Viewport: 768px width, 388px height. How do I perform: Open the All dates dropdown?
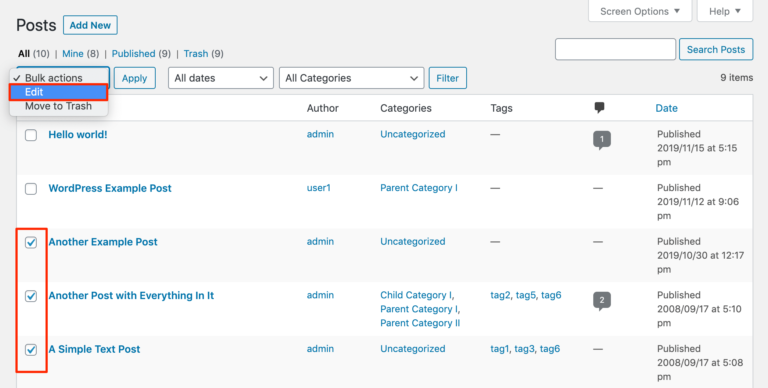[220, 78]
